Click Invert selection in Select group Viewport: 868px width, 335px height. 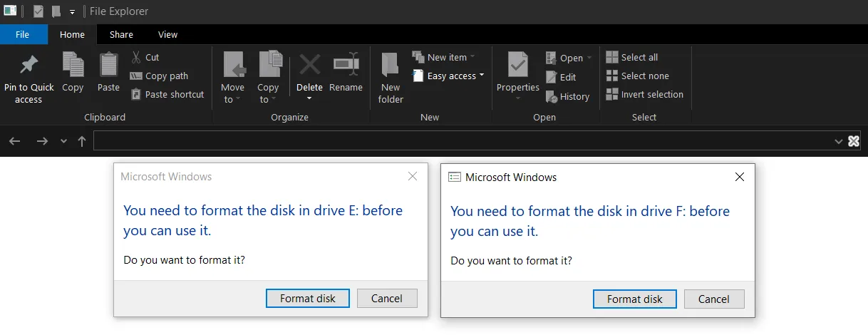click(644, 94)
